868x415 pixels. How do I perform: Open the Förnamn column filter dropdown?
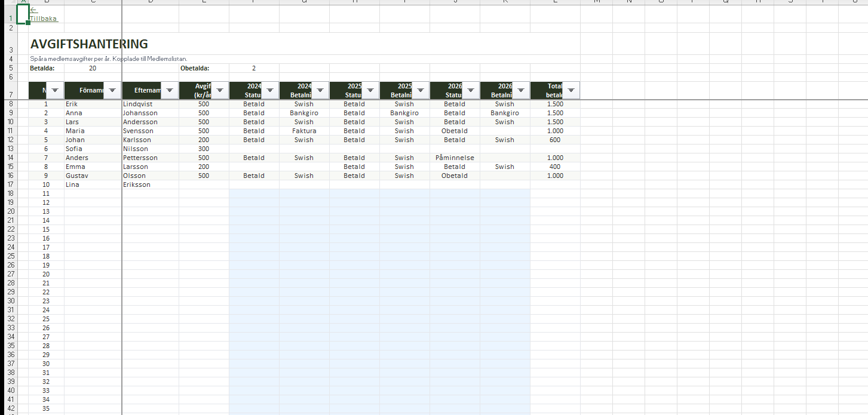tap(111, 90)
